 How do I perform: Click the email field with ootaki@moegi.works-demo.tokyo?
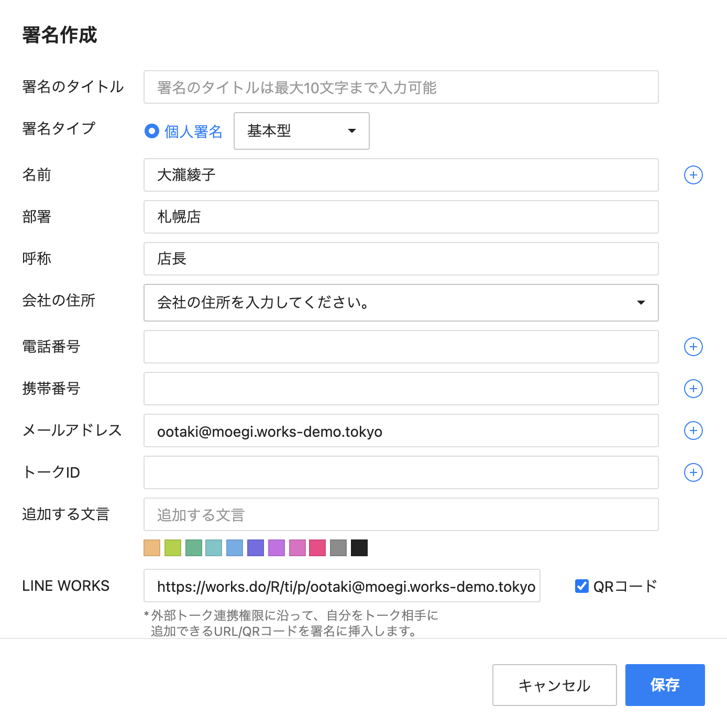coord(401,431)
